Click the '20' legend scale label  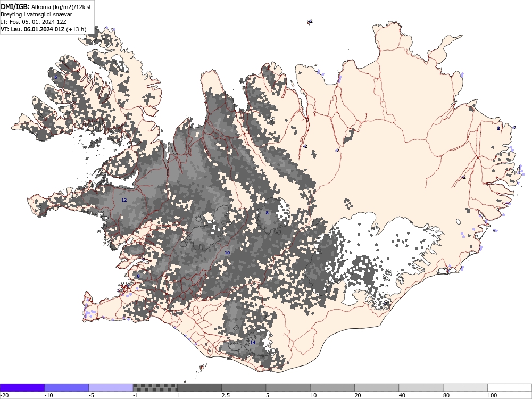click(x=358, y=395)
